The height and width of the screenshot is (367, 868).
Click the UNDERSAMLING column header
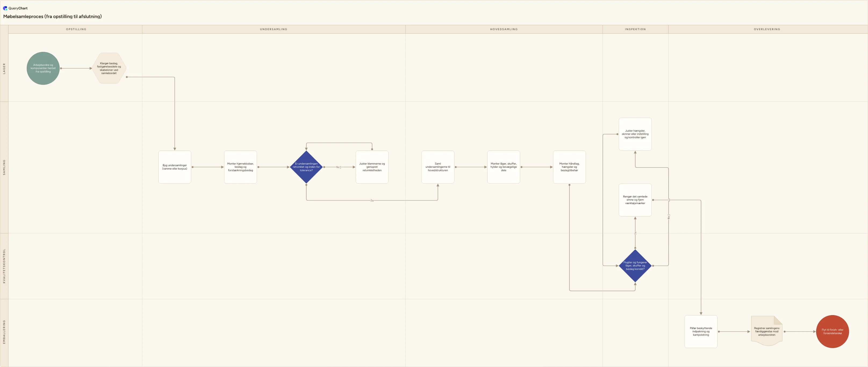[274, 29]
